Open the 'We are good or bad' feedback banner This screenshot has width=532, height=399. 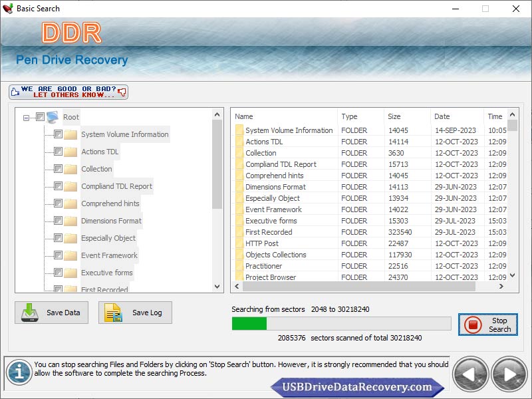(x=68, y=92)
